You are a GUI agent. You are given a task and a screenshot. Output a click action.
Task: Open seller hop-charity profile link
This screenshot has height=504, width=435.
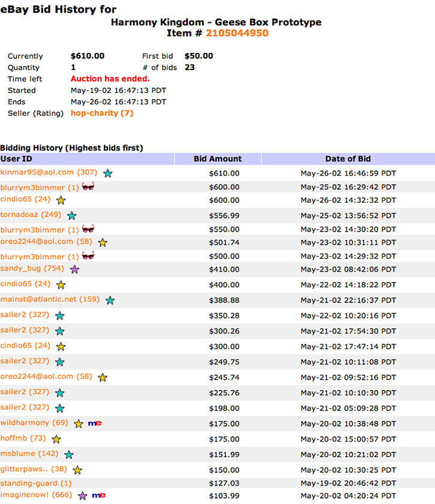click(102, 113)
